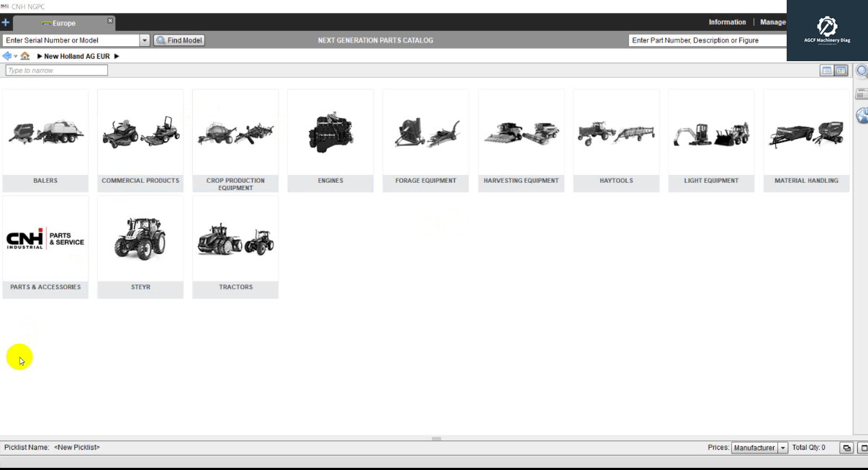
Task: Open the Information menu
Action: (x=727, y=22)
